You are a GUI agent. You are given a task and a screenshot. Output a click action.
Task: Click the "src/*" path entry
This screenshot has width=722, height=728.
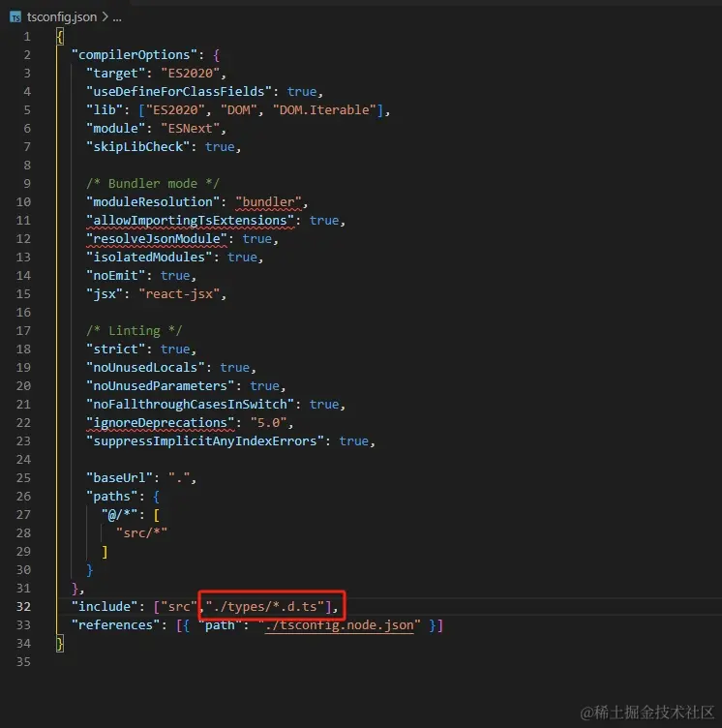141,533
